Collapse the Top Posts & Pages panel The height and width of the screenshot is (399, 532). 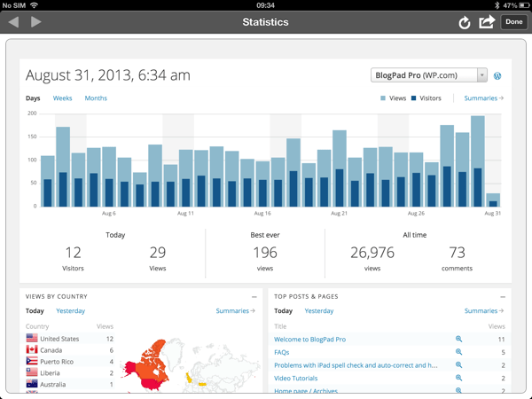[x=503, y=296]
